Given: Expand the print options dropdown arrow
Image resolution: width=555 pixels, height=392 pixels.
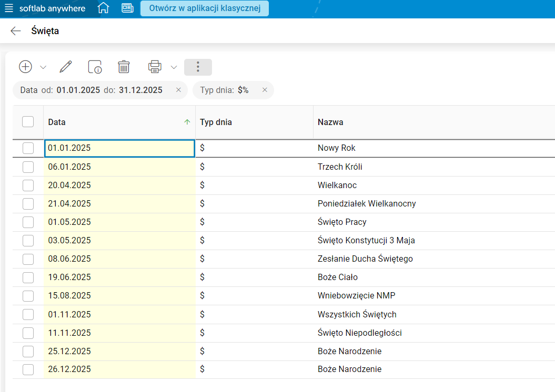Looking at the screenshot, I should click(x=174, y=67).
